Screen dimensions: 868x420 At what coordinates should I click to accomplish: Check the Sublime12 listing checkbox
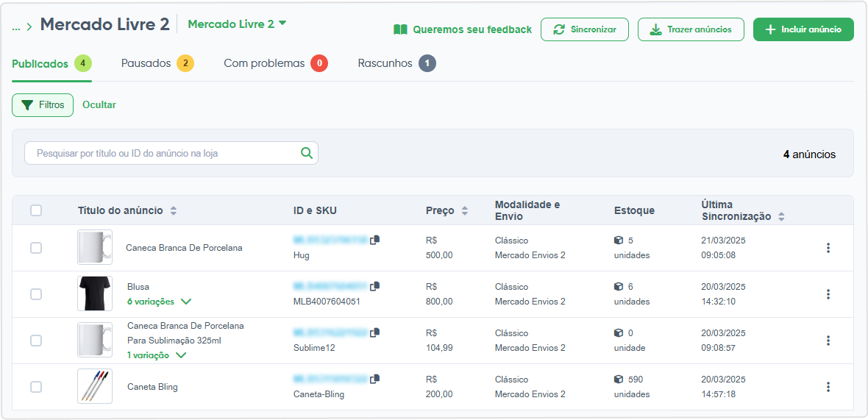pyautogui.click(x=36, y=341)
